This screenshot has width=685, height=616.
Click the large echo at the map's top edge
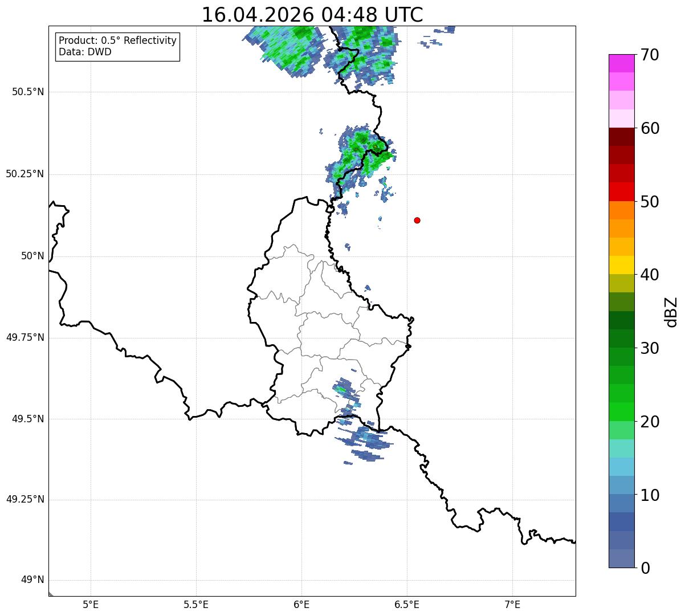coord(322,52)
